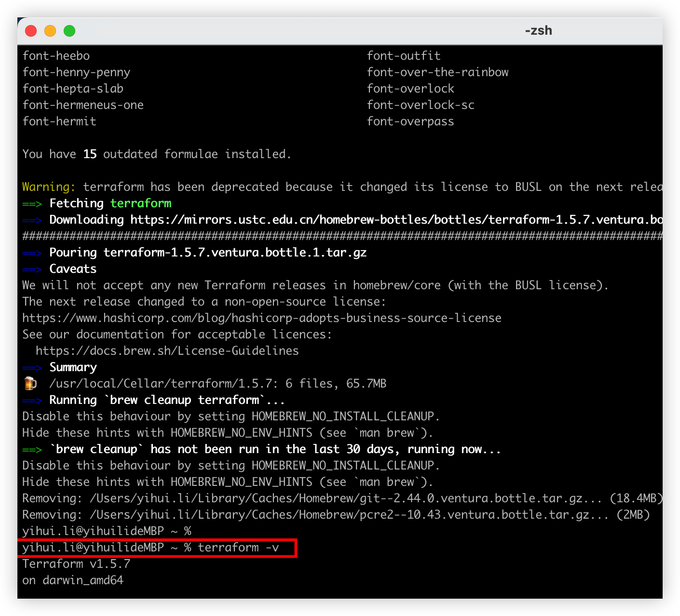Viewport: 680px width, 616px height.
Task: Open the docs.brew.sh License-Guidelines link
Action: click(x=167, y=351)
